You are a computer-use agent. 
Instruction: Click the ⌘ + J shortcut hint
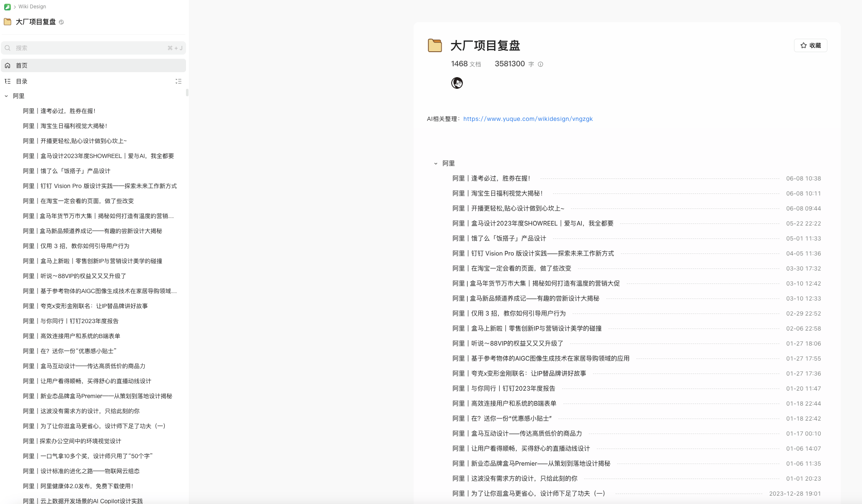[175, 48]
